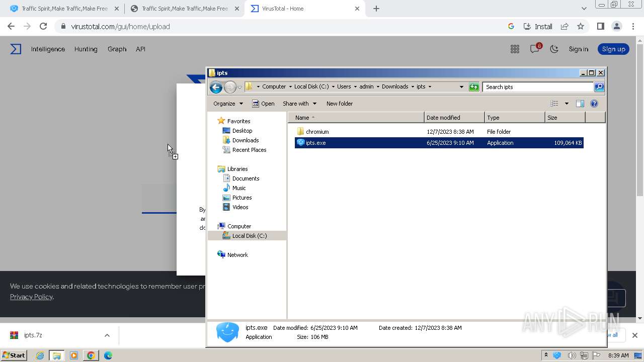This screenshot has width=644, height=362.
Task: Toggle Chrome side panel icon
Action: pyautogui.click(x=600, y=26)
